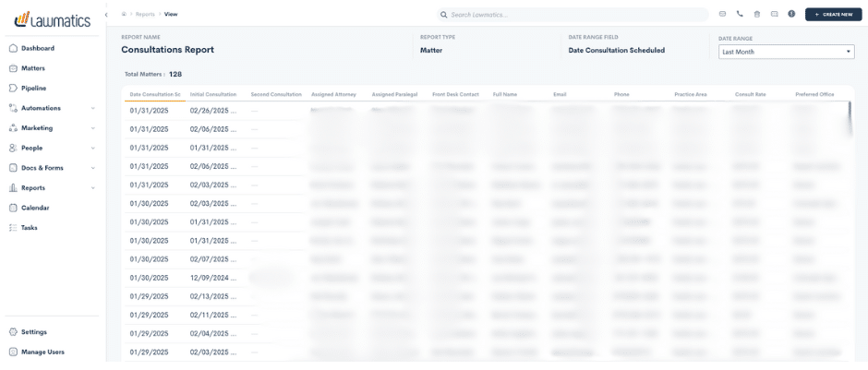
Task: Click the 02/11/2025 initial consultation cell
Action: pos(213,316)
